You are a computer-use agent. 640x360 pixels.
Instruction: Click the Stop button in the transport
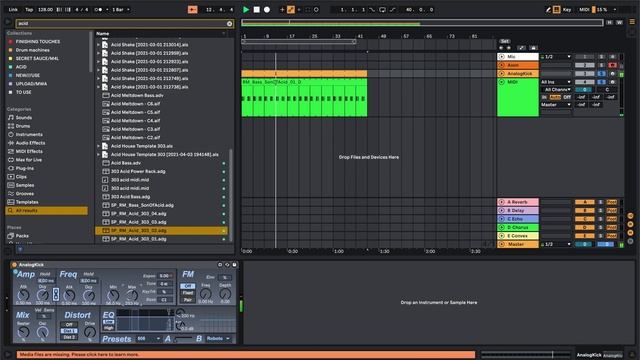256,9
